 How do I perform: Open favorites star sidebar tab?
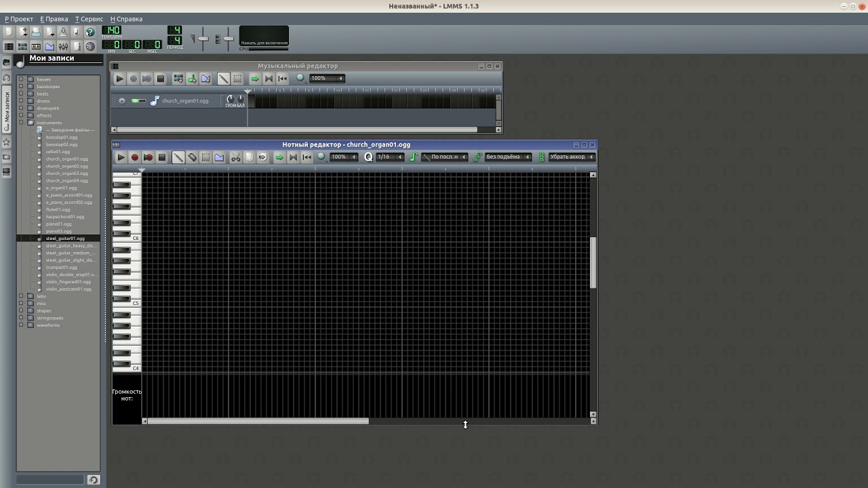click(7, 142)
